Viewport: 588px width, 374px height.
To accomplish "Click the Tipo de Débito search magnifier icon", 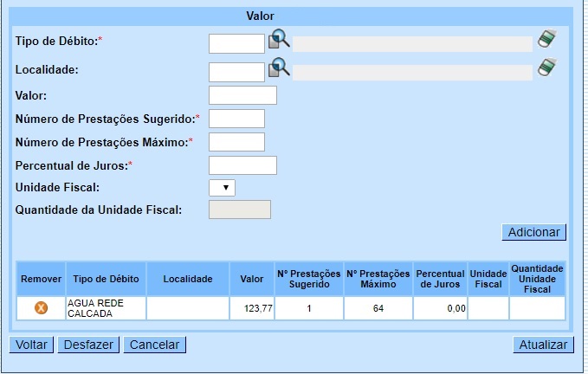I will pos(279,40).
